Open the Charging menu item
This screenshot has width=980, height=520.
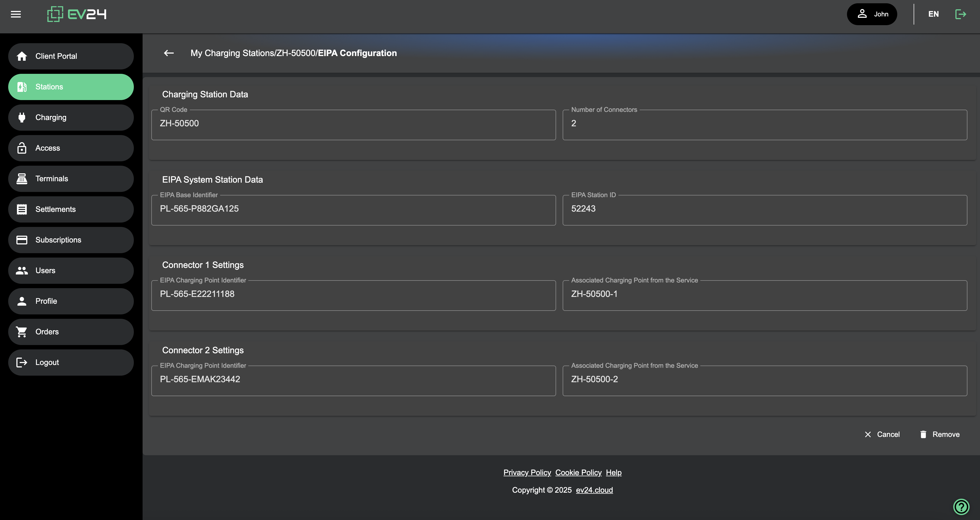pyautogui.click(x=71, y=117)
